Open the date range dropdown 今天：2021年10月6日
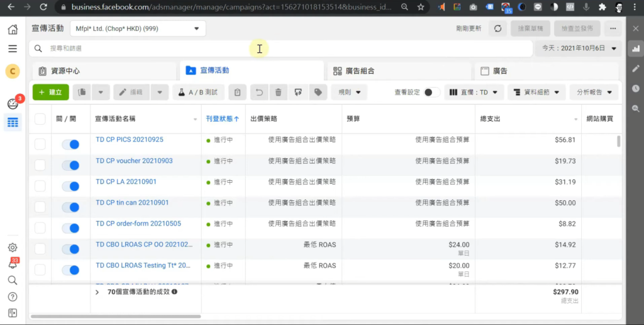This screenshot has width=644, height=325. (x=578, y=48)
